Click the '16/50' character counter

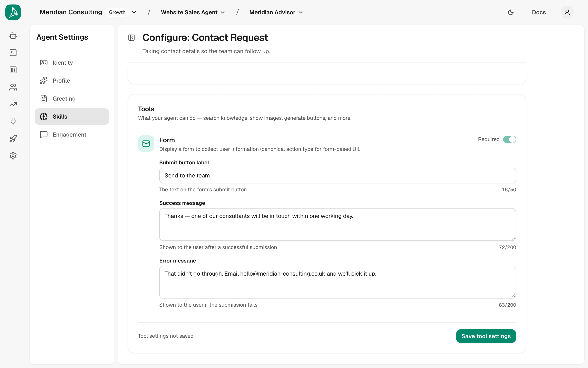(509, 190)
